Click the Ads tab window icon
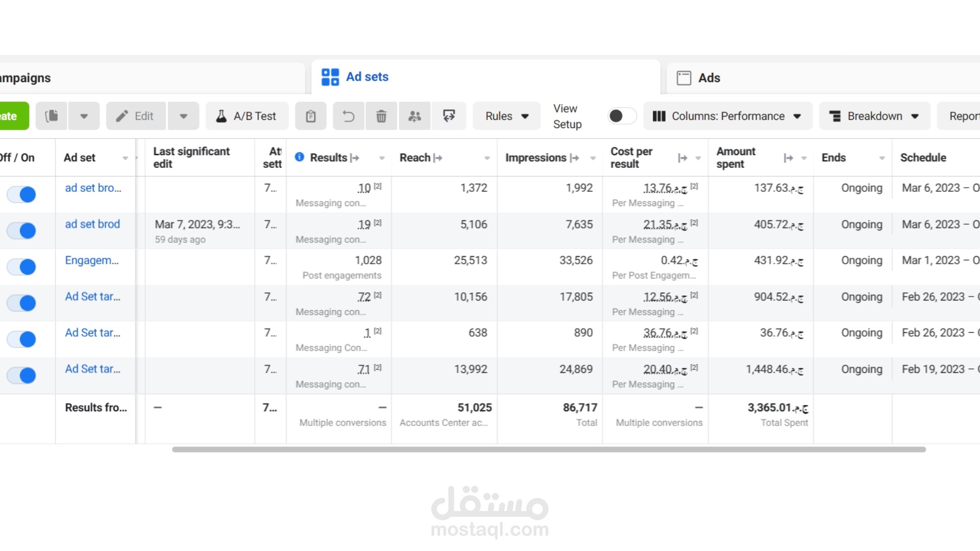The height and width of the screenshot is (551, 980). (x=684, y=78)
